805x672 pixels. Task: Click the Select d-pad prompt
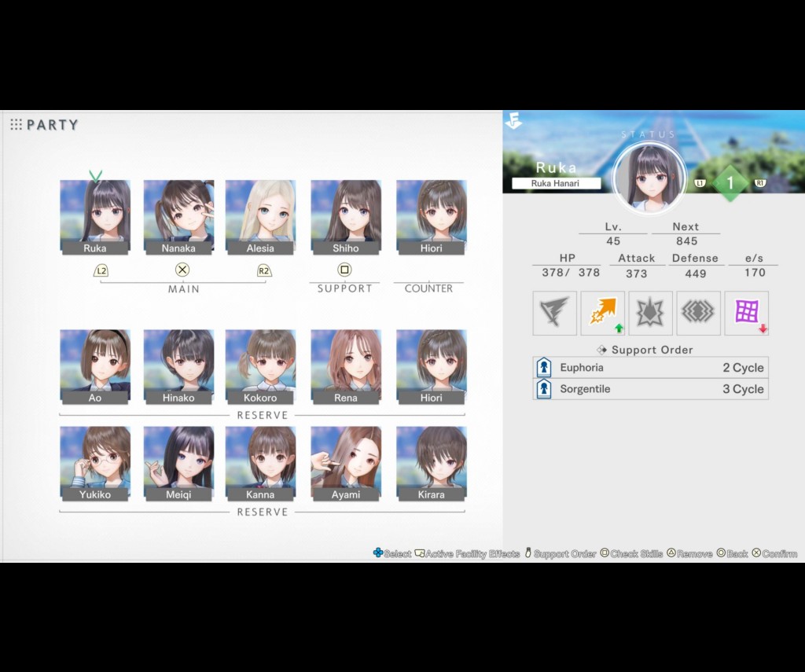(392, 553)
